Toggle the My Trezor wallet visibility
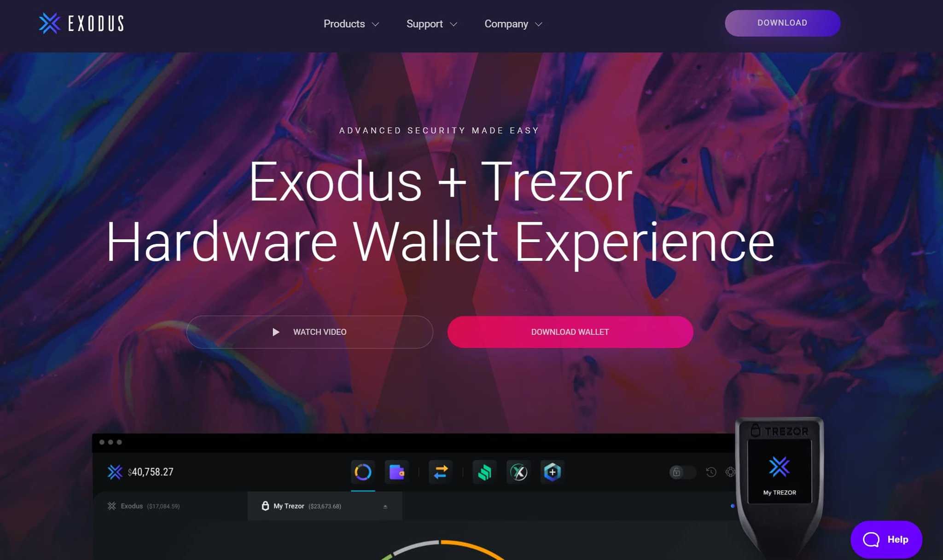This screenshot has height=560, width=943. pos(385,506)
